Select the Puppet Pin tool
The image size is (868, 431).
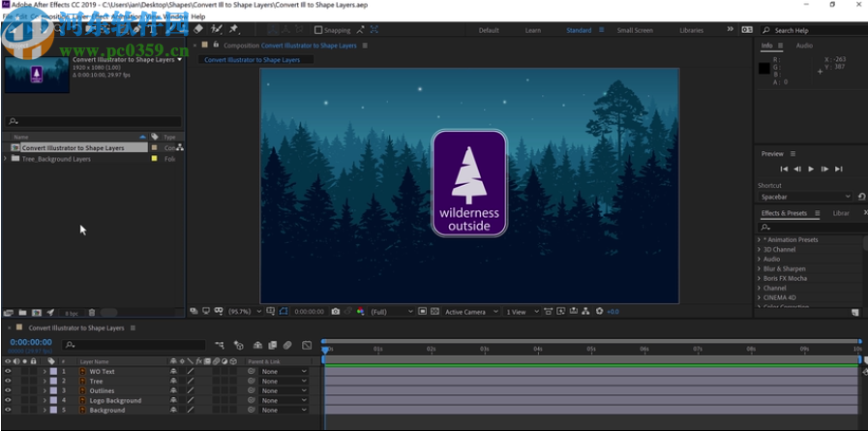click(x=233, y=29)
